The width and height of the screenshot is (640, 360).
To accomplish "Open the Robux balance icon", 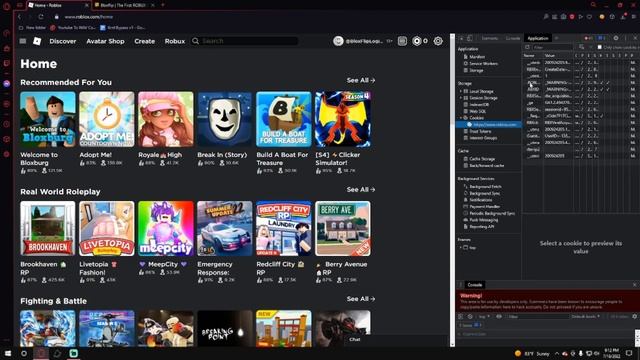I will pyautogui.click(x=416, y=41).
